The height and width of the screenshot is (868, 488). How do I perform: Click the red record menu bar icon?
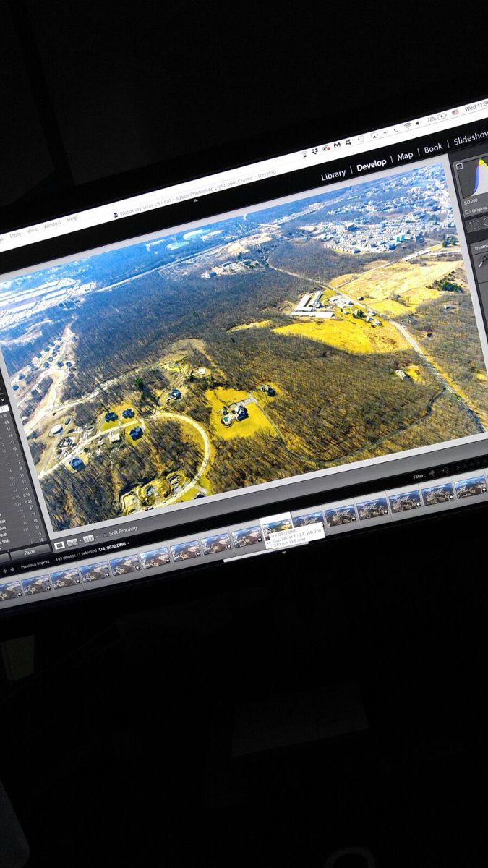326,148
